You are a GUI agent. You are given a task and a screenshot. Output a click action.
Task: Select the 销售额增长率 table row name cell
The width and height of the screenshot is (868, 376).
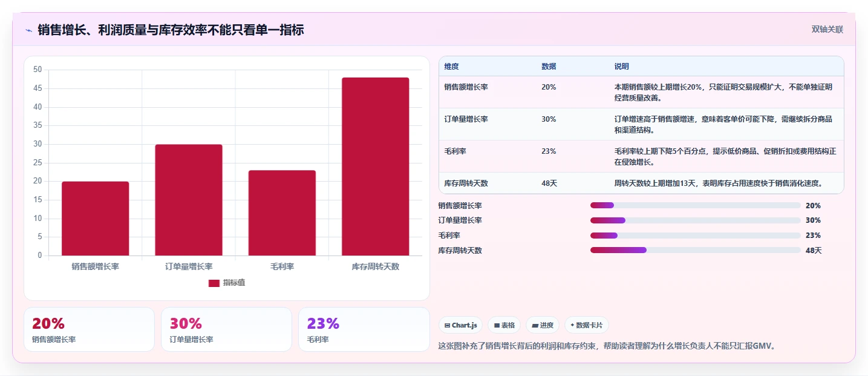(x=466, y=87)
